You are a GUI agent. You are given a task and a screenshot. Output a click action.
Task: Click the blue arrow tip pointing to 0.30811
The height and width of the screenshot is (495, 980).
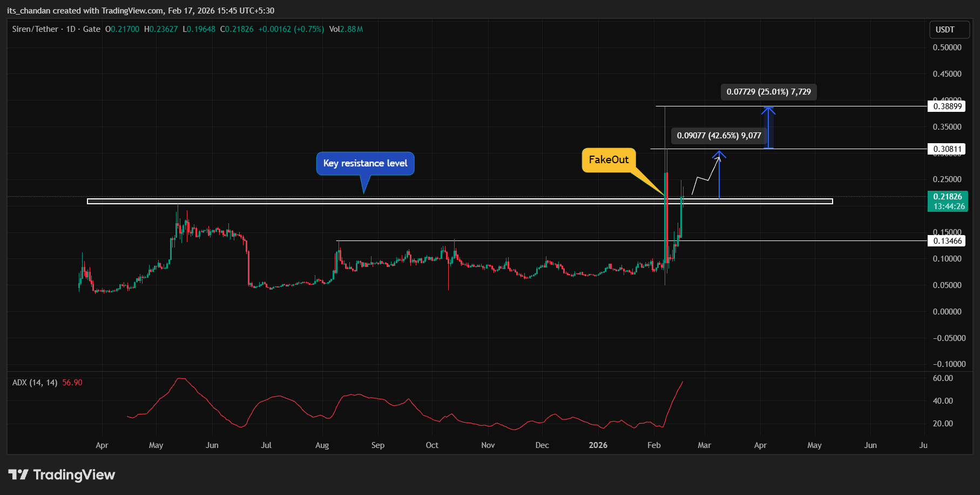tap(719, 155)
